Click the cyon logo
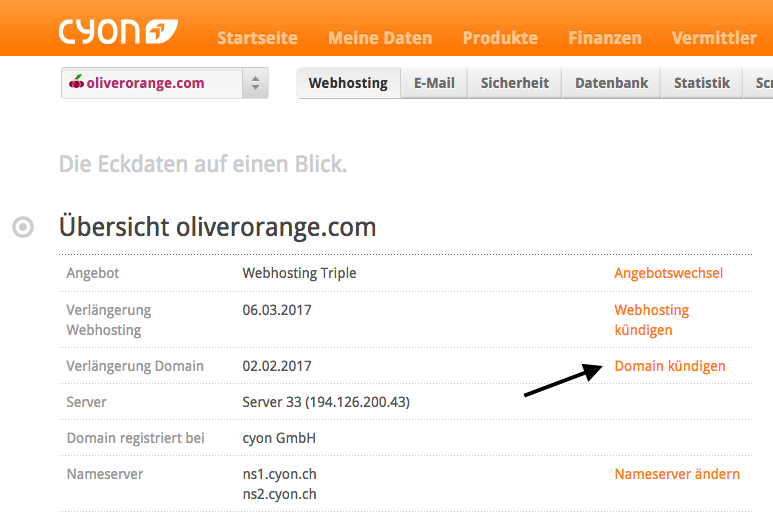The height and width of the screenshot is (517, 773). point(118,32)
